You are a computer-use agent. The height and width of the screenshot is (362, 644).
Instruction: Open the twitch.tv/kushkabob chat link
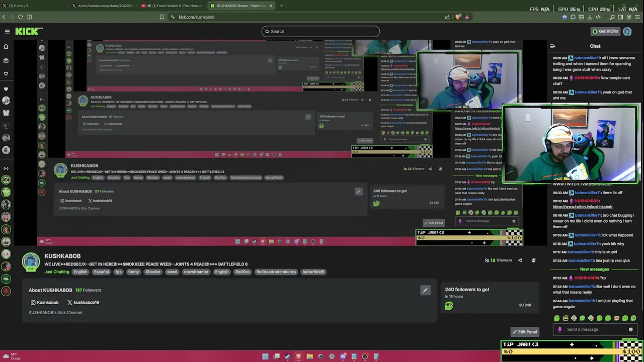click(x=583, y=207)
